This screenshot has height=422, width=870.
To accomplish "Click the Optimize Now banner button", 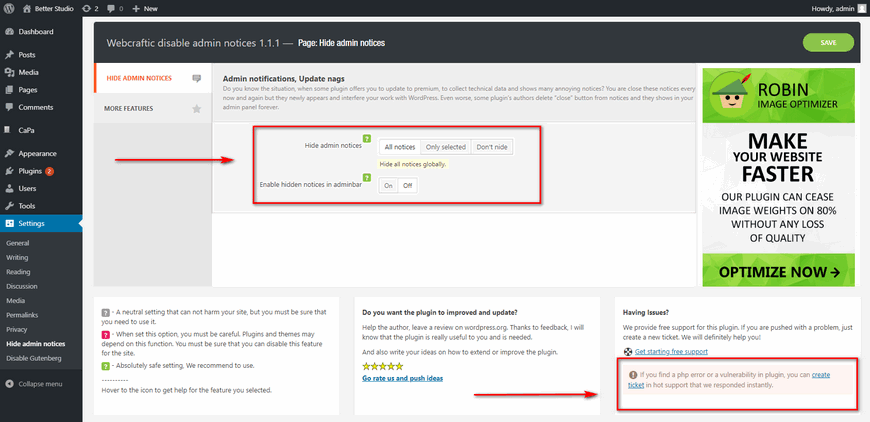I will click(778, 272).
